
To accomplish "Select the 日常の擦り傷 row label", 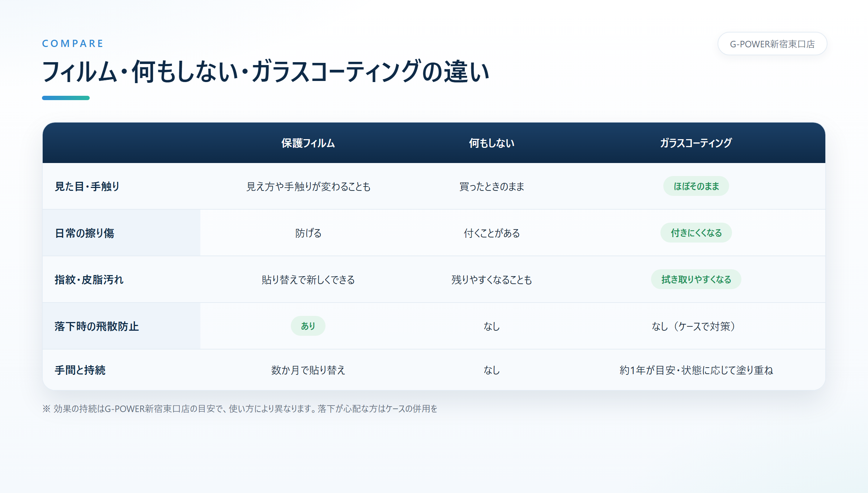I will pos(85,233).
